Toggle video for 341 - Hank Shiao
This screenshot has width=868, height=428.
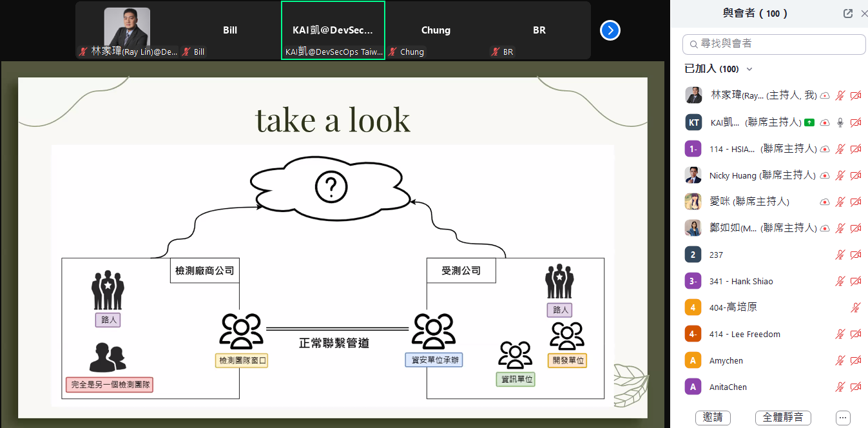[x=855, y=282]
